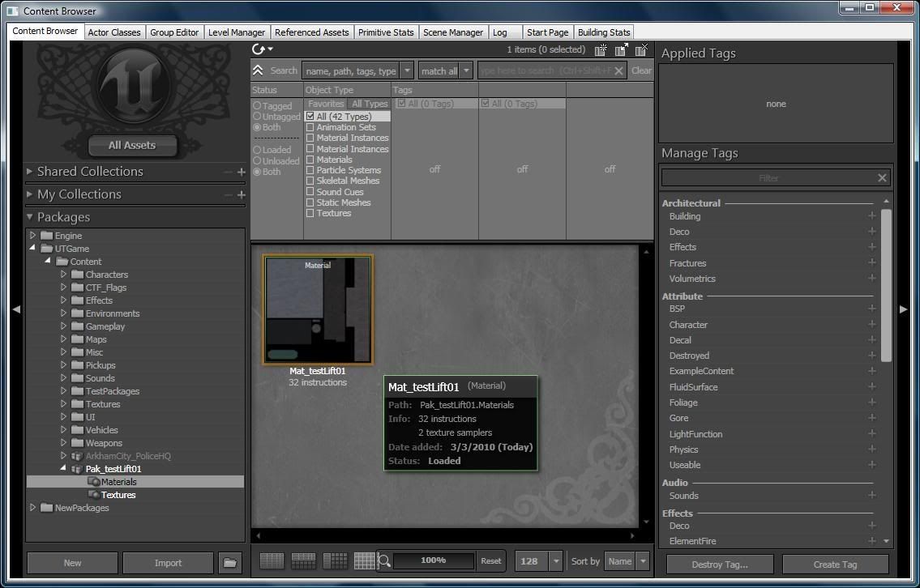Screen dimensions: 920x588
Task: Select the Textures group under Pak_testLift01
Action: pyautogui.click(x=118, y=495)
